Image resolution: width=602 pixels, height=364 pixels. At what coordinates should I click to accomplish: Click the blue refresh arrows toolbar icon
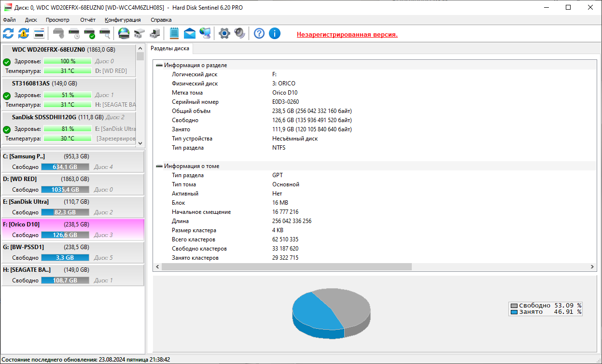[8, 33]
